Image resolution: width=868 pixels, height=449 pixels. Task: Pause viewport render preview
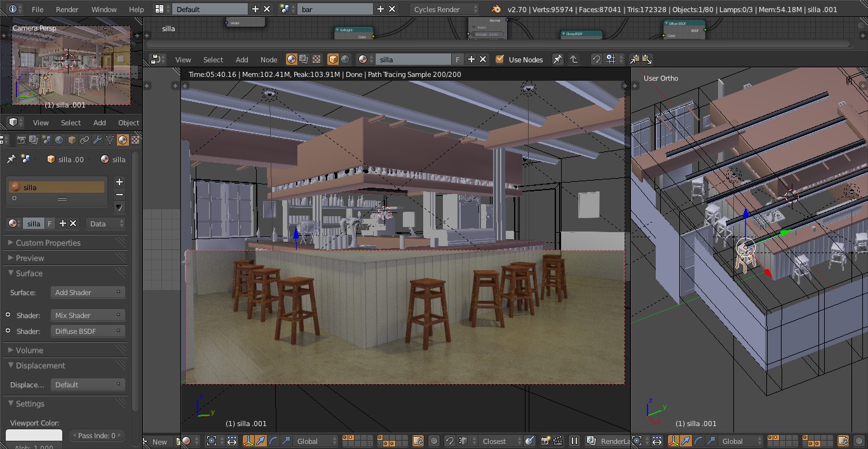(574, 441)
